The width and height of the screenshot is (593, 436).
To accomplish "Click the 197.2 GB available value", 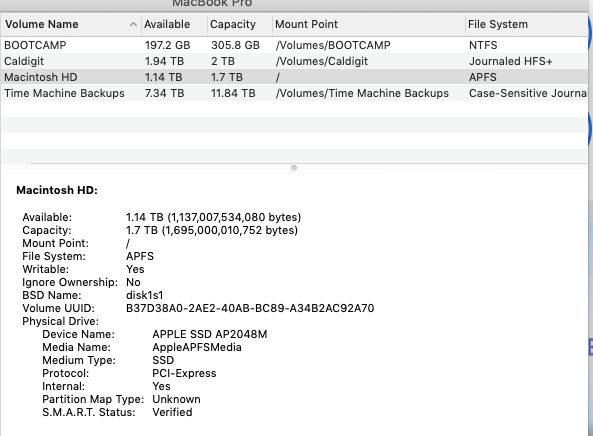I will tap(168, 45).
